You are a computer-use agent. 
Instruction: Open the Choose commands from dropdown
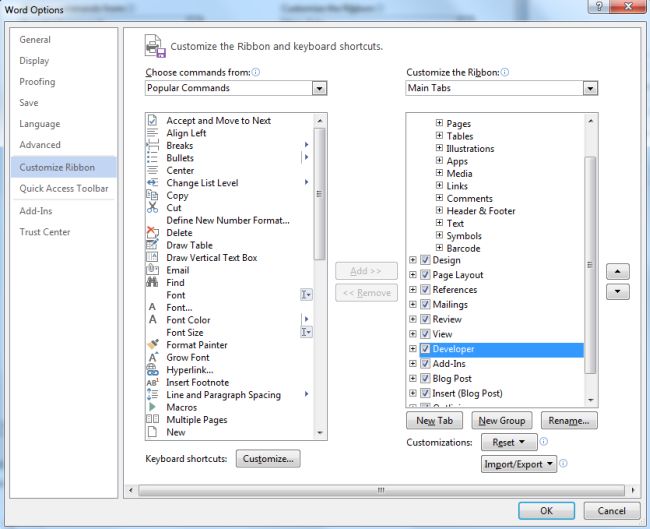pyautogui.click(x=319, y=88)
